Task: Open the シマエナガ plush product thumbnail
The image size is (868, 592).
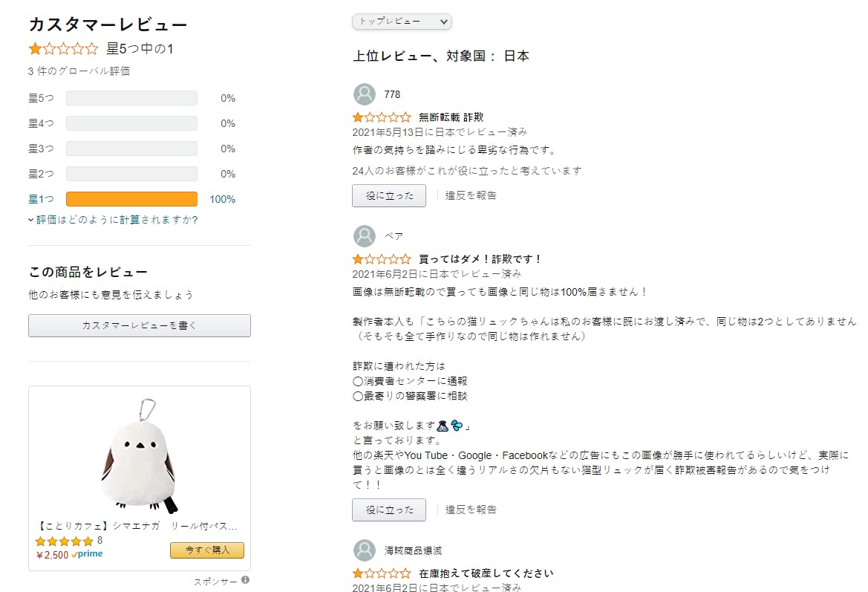Action: [140, 455]
